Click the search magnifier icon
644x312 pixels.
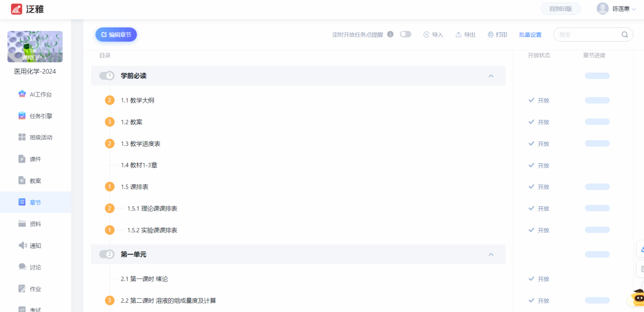coord(625,35)
